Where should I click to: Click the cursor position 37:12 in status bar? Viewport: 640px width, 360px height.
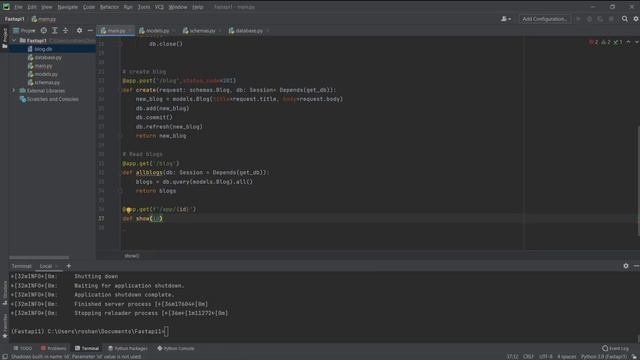(512, 357)
